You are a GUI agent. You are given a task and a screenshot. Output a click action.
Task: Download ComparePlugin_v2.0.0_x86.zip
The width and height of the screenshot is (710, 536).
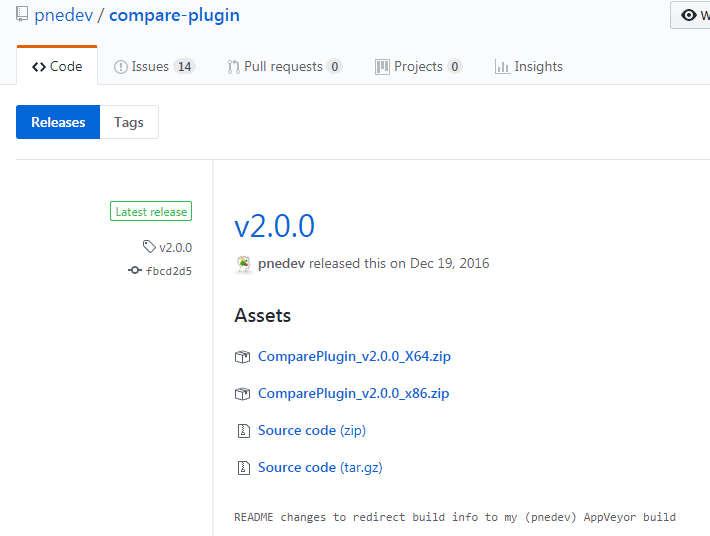(354, 393)
